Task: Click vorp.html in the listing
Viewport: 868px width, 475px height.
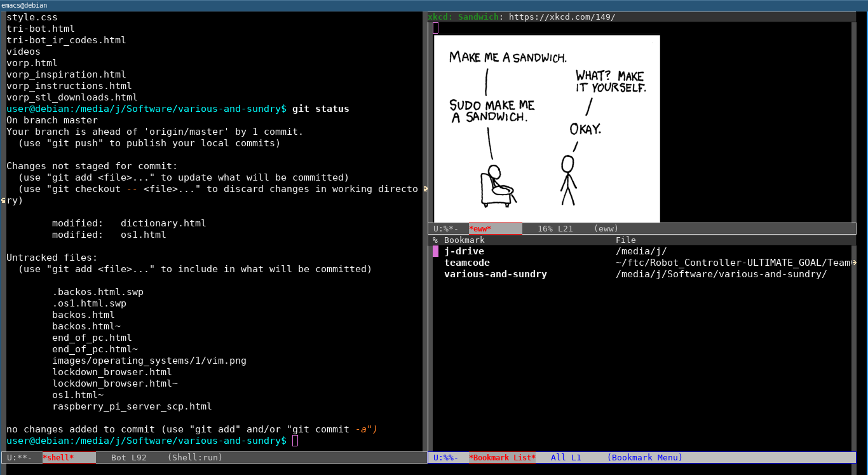Action: pyautogui.click(x=32, y=63)
